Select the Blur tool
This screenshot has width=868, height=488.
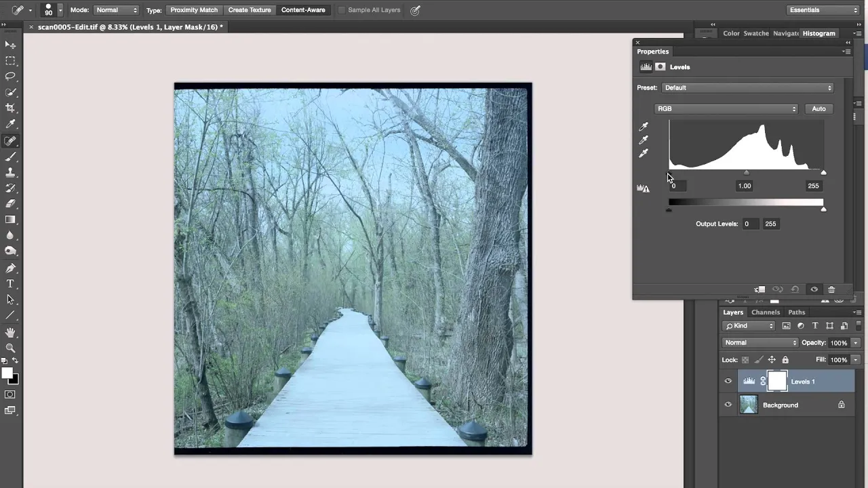10,235
